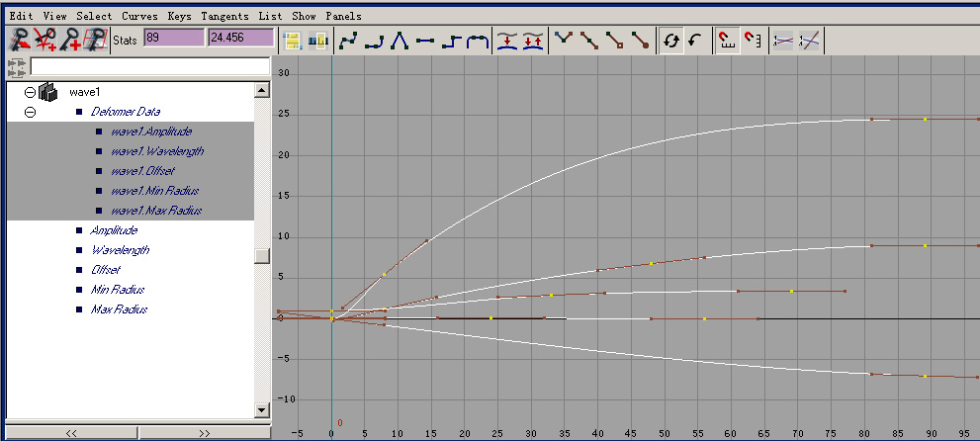This screenshot has height=441, width=980.
Task: Open the Curves menu
Action: click(x=140, y=16)
